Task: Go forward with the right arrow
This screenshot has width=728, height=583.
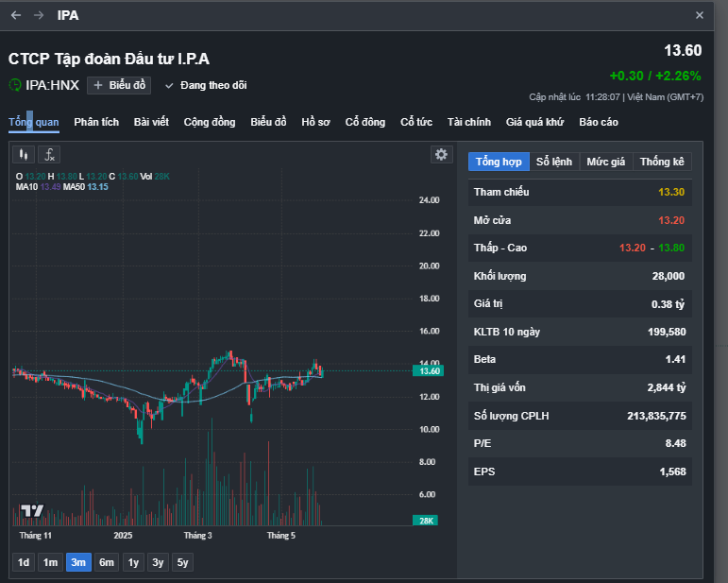Action: coord(39,15)
